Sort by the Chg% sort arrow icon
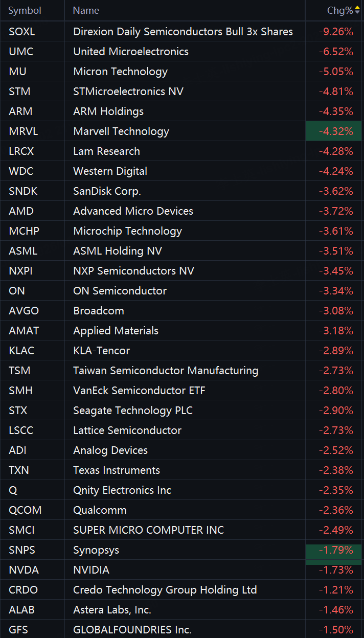 [357, 10]
